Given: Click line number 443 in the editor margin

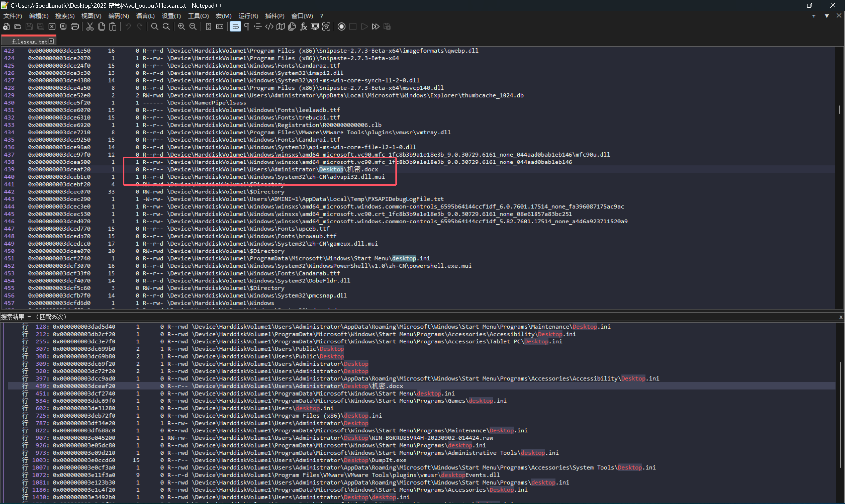Looking at the screenshot, I should coord(9,199).
